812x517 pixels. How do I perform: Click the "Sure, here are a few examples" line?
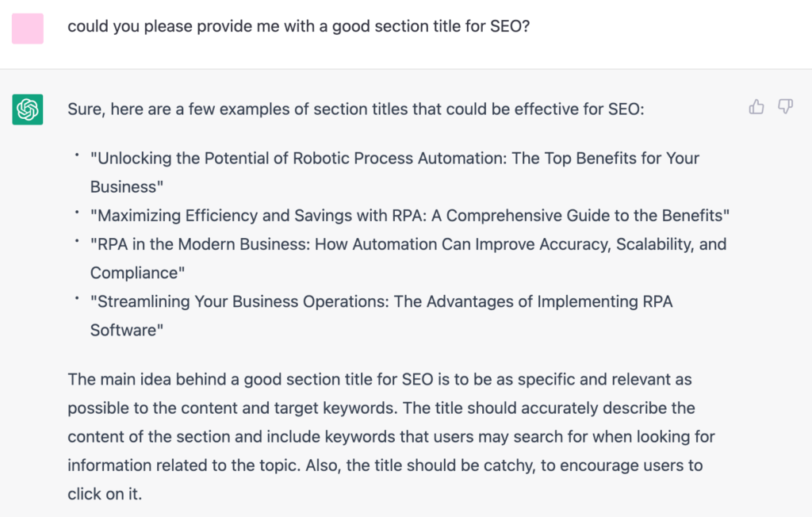click(x=356, y=109)
